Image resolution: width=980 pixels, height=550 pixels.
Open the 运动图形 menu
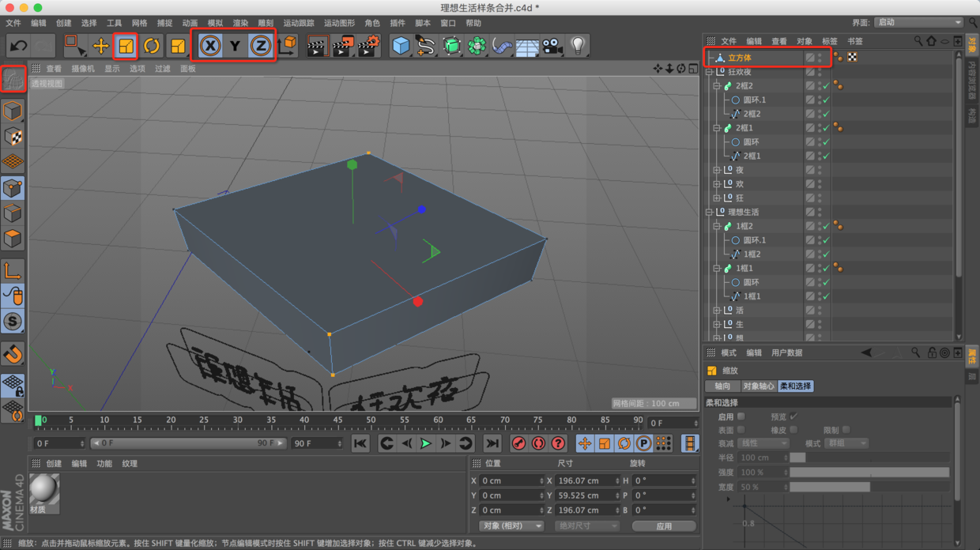point(339,23)
